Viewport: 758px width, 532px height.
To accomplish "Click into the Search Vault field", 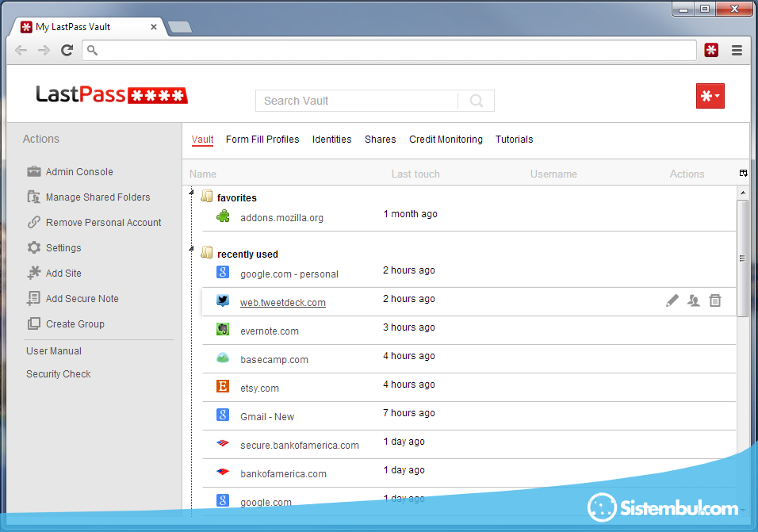I will 357,101.
